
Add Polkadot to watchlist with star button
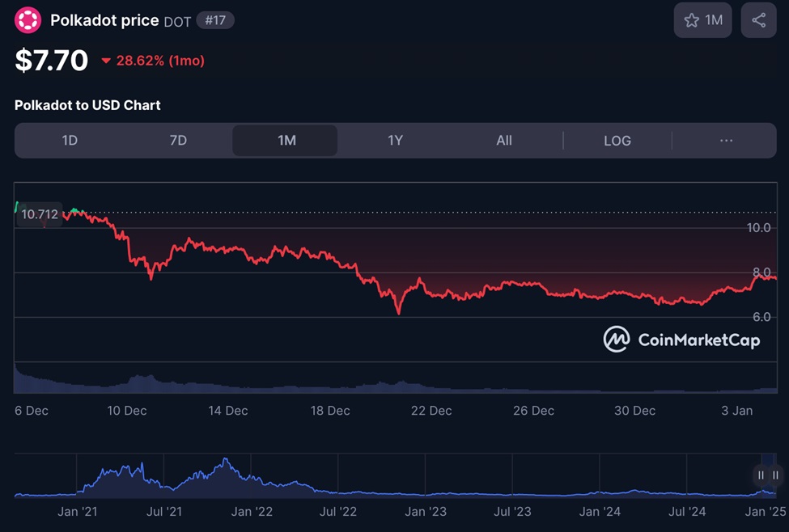(702, 20)
